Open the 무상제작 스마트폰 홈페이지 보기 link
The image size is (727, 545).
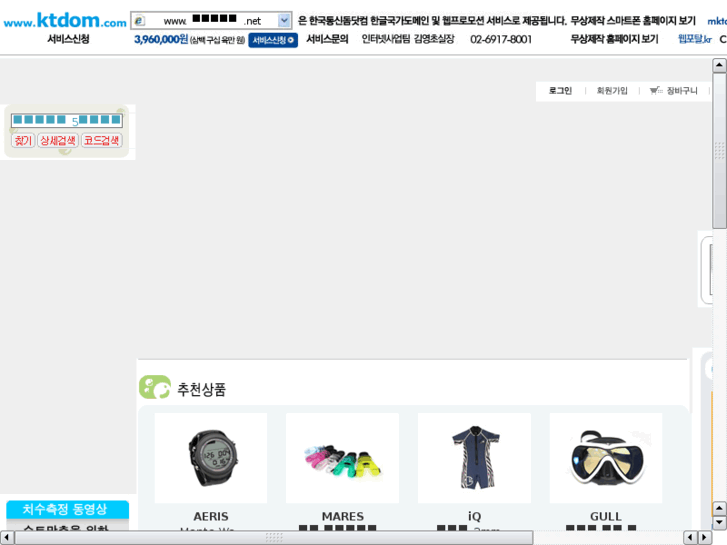[632, 21]
